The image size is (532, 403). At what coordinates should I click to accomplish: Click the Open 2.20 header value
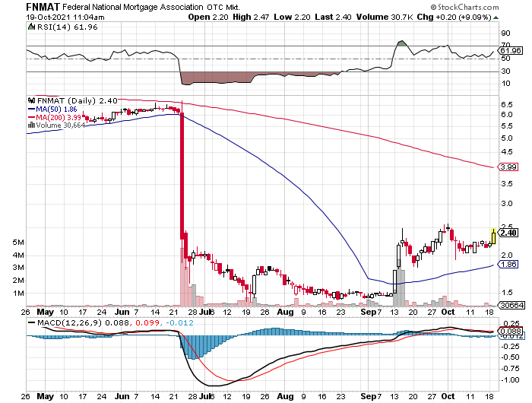[x=208, y=17]
